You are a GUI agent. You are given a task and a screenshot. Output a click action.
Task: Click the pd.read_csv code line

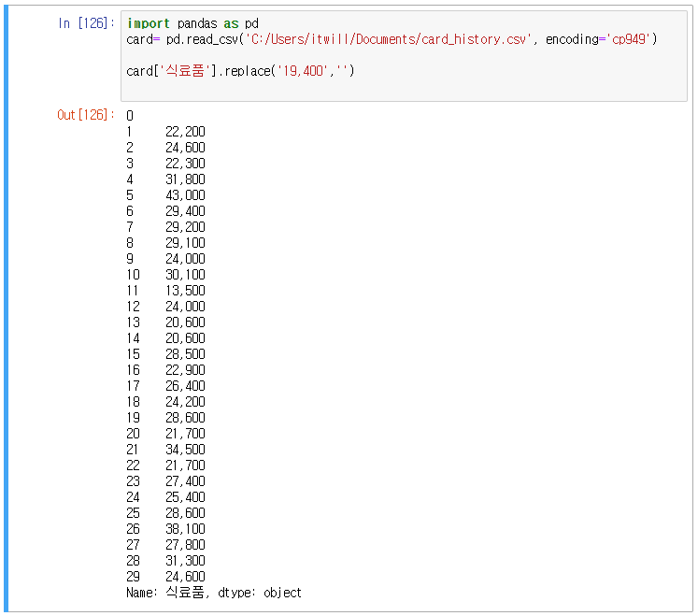tap(392, 39)
